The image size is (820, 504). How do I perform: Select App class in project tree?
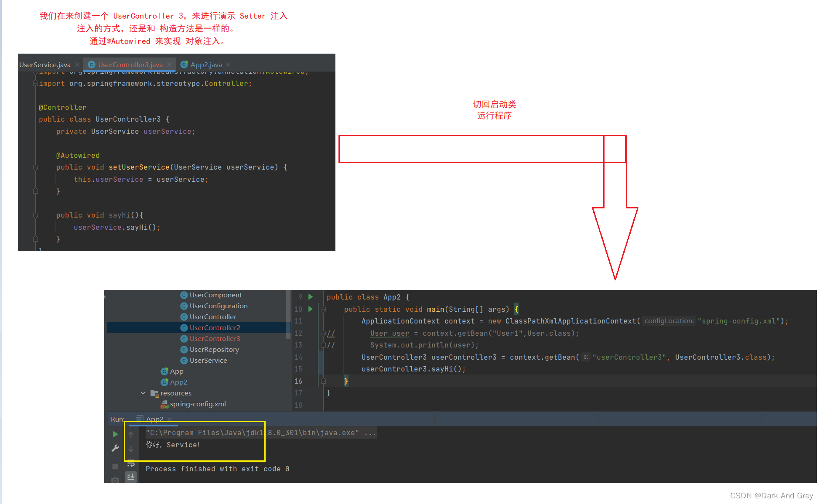[x=177, y=371]
